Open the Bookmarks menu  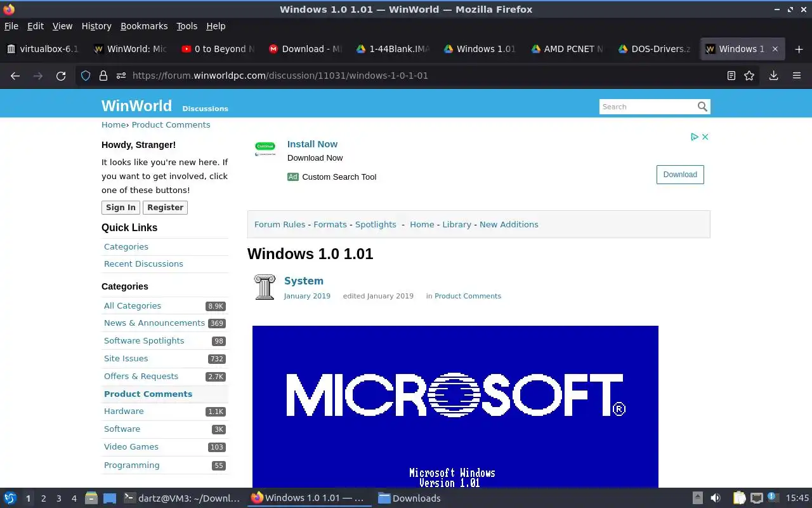(144, 26)
